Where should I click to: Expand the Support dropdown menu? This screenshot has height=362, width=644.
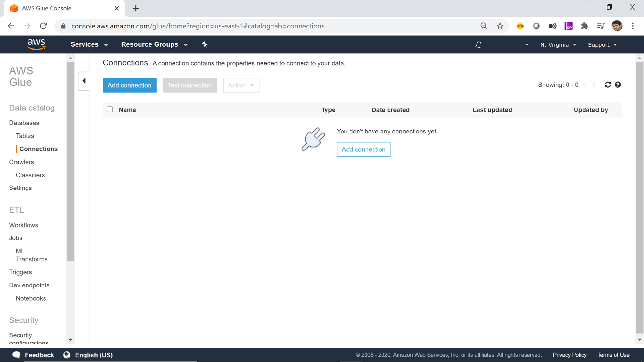point(602,45)
